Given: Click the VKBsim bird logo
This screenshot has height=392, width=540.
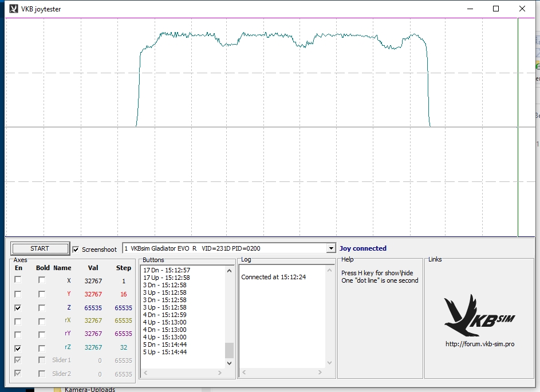Looking at the screenshot, I should pos(479,315).
